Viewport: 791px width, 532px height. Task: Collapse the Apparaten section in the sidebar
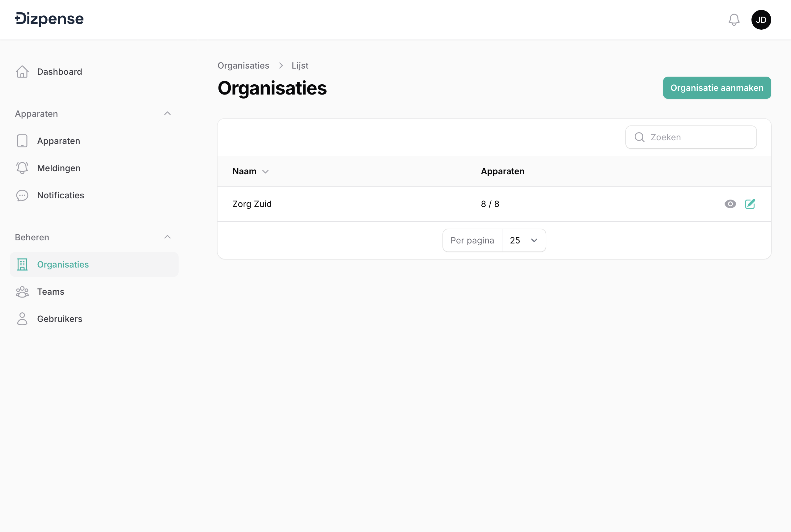pos(167,113)
